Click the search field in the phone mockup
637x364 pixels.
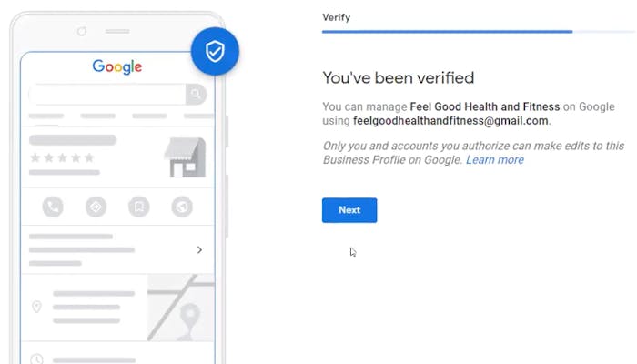pyautogui.click(x=107, y=95)
